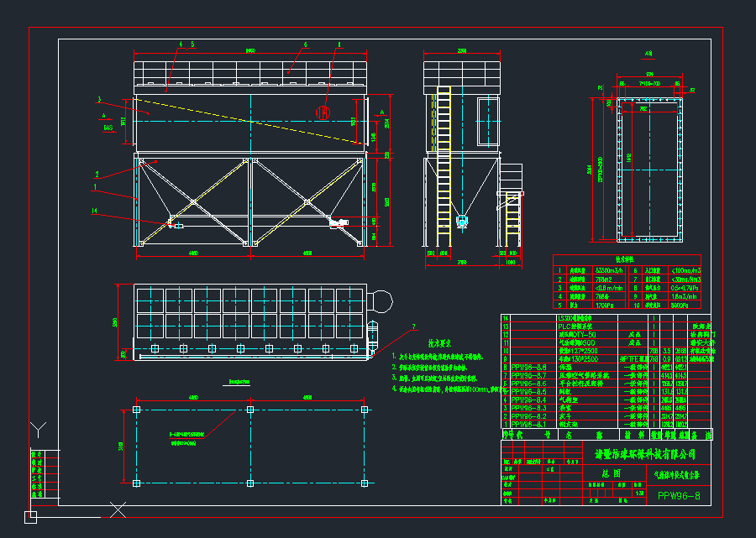Select the PPW96-8 drawing number text
The image size is (756, 538).
(x=679, y=496)
